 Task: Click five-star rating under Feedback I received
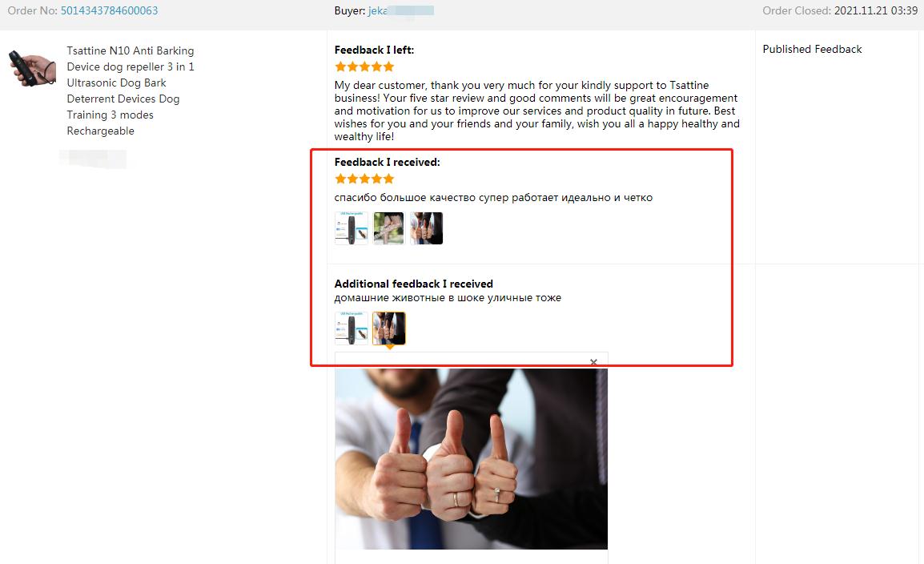pyautogui.click(x=364, y=179)
